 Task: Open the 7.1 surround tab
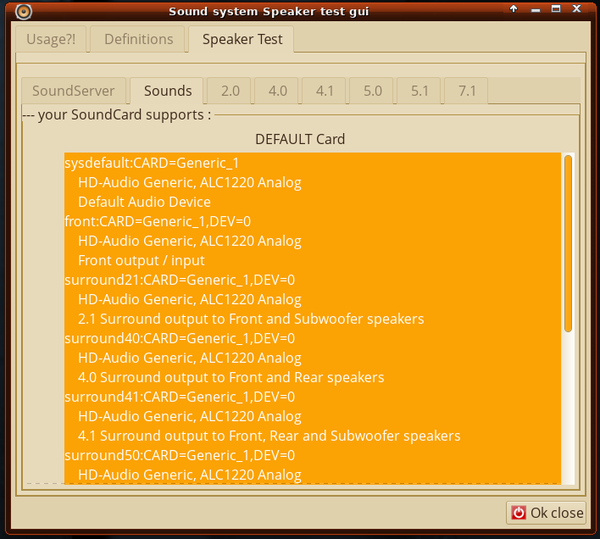[467, 91]
